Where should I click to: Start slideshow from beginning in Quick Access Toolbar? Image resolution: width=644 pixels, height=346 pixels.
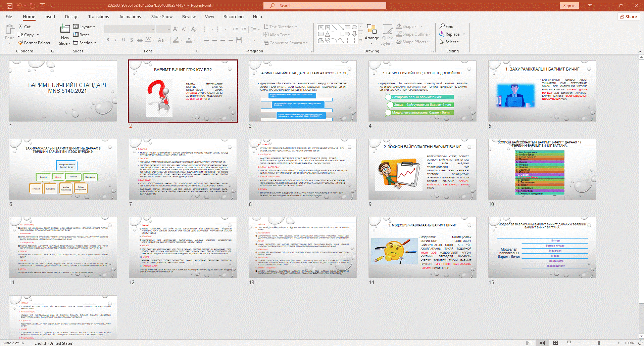point(42,6)
